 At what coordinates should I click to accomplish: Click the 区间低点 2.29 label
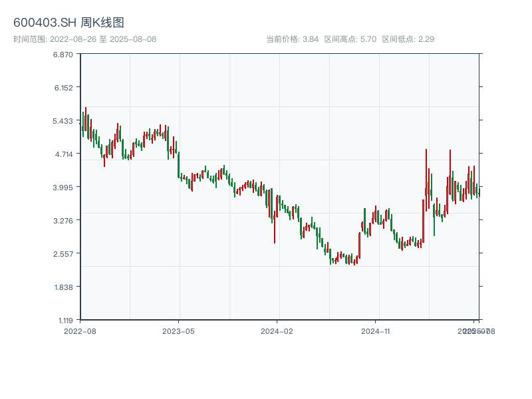point(408,39)
